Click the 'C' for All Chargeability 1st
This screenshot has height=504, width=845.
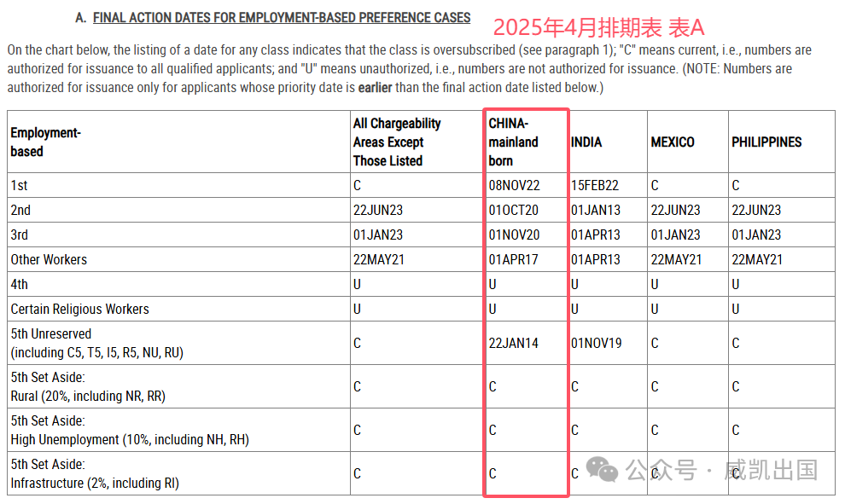(357, 185)
